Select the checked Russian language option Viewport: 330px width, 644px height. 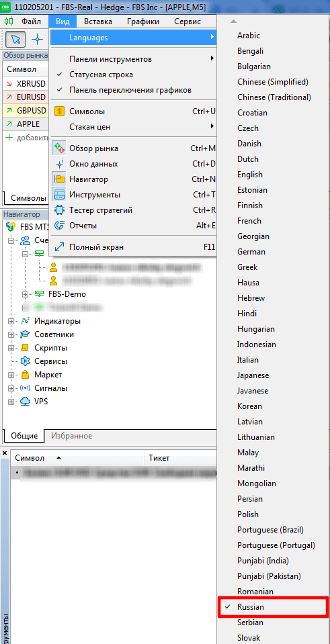coord(274,606)
